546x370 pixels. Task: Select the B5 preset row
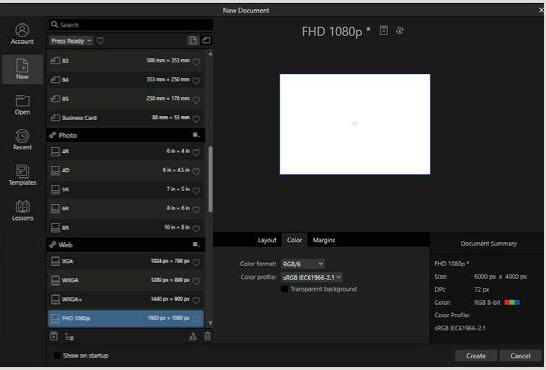click(x=126, y=99)
